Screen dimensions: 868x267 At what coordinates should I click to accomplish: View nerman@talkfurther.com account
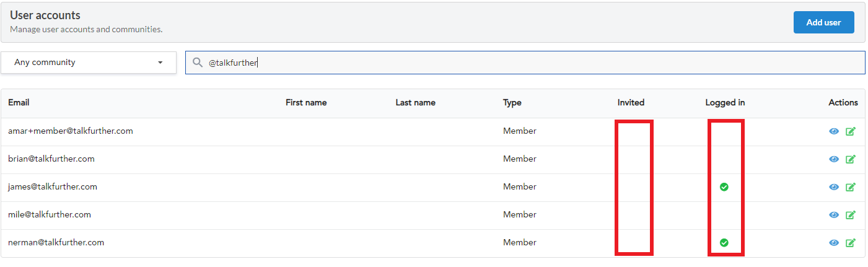point(834,243)
